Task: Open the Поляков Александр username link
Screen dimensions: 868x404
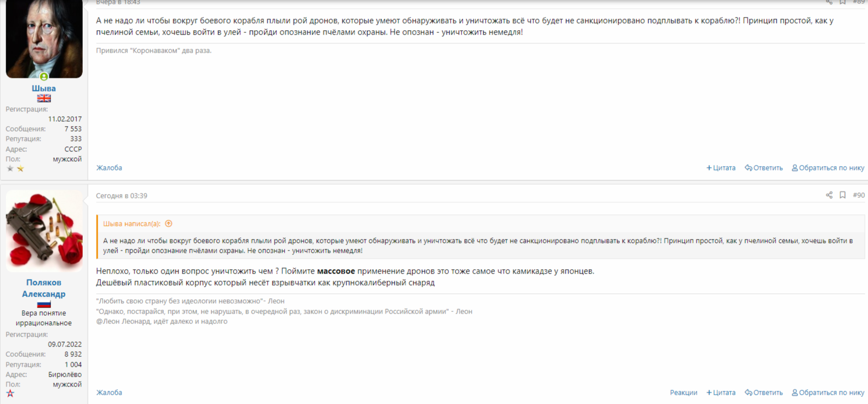Action: point(44,288)
